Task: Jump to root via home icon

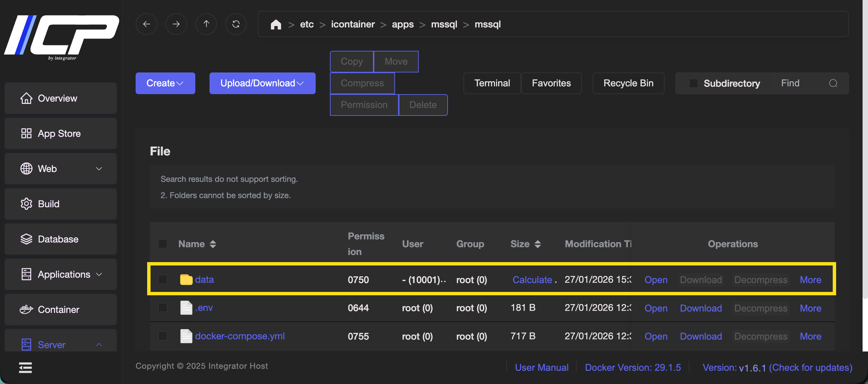Action: [x=276, y=24]
